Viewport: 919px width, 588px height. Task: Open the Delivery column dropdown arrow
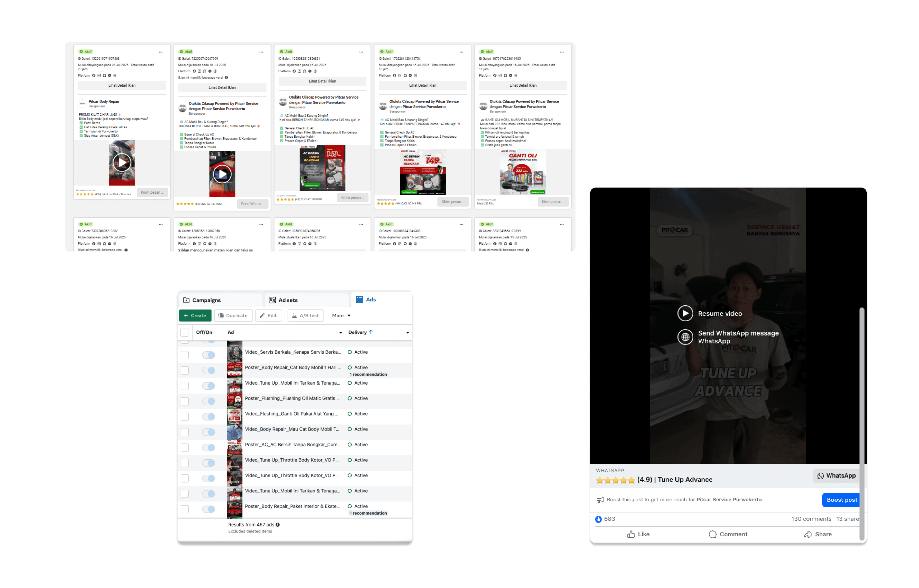tap(407, 333)
